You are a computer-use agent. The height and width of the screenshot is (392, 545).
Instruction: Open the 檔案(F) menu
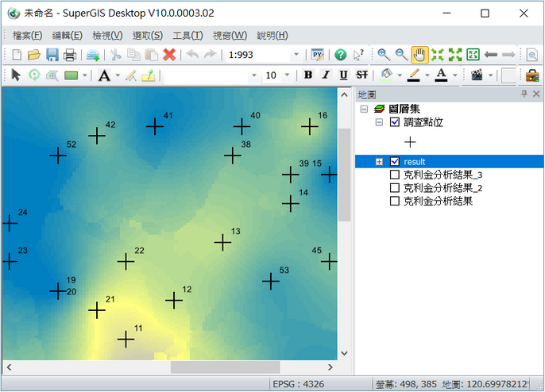point(27,35)
